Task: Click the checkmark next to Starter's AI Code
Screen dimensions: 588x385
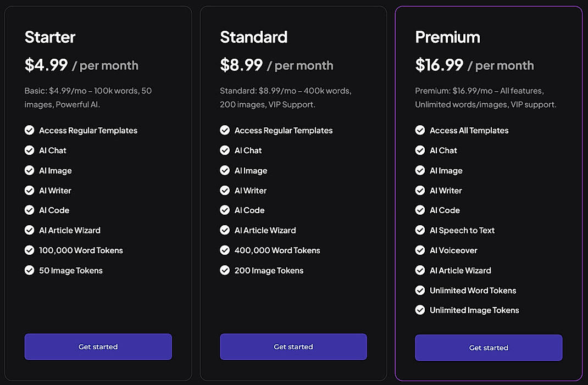Action: point(29,210)
